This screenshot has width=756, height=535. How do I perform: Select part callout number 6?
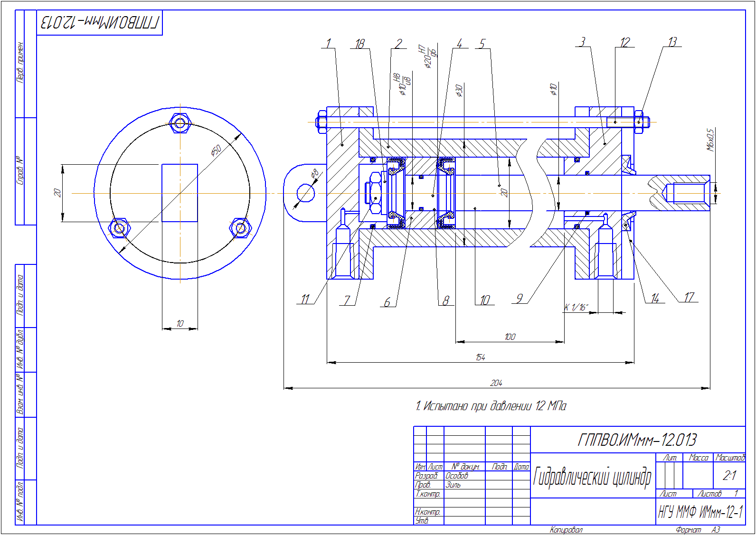(x=387, y=302)
